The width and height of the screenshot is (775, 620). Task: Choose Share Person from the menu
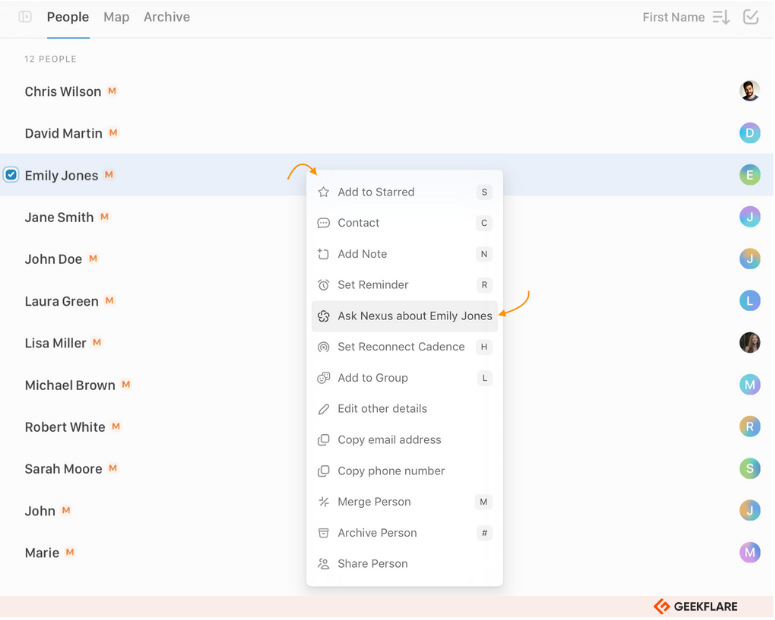coord(404,564)
